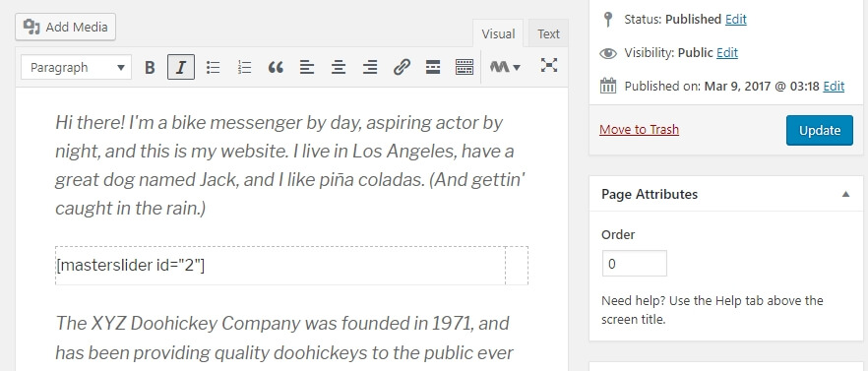Viewport: 868px width, 371px height.
Task: Open the Paragraph format dropdown
Action: [77, 67]
